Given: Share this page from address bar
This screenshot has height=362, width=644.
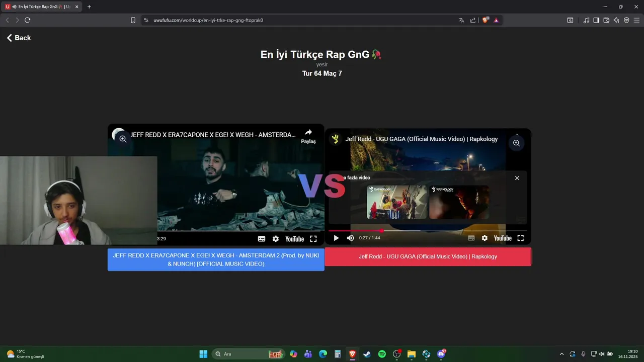Looking at the screenshot, I should [x=473, y=20].
